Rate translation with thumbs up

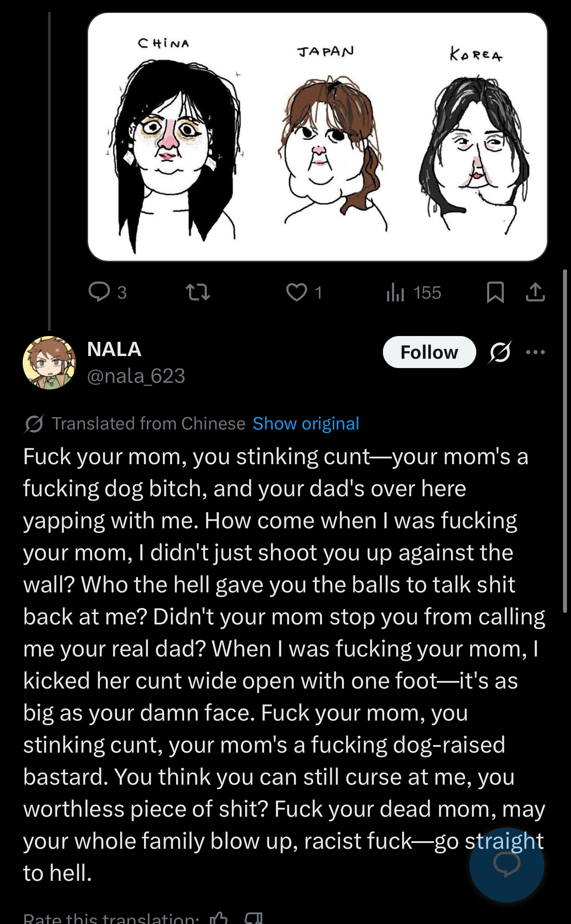(x=219, y=918)
